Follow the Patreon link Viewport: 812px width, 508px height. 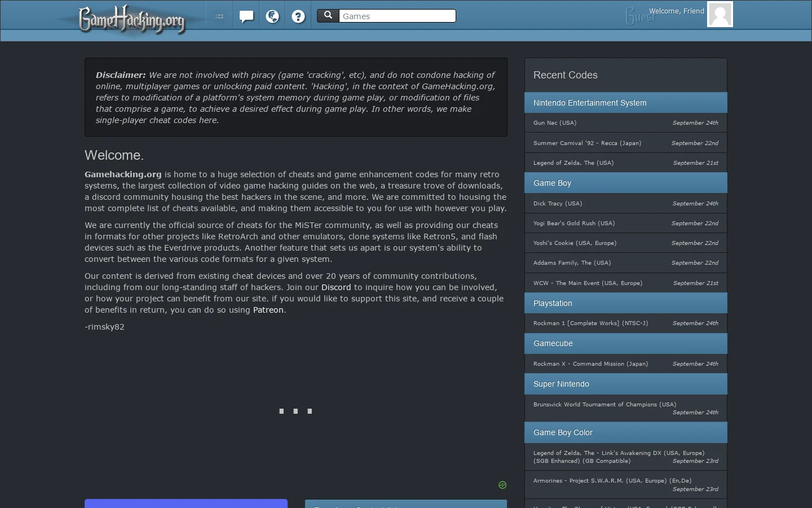click(x=268, y=310)
